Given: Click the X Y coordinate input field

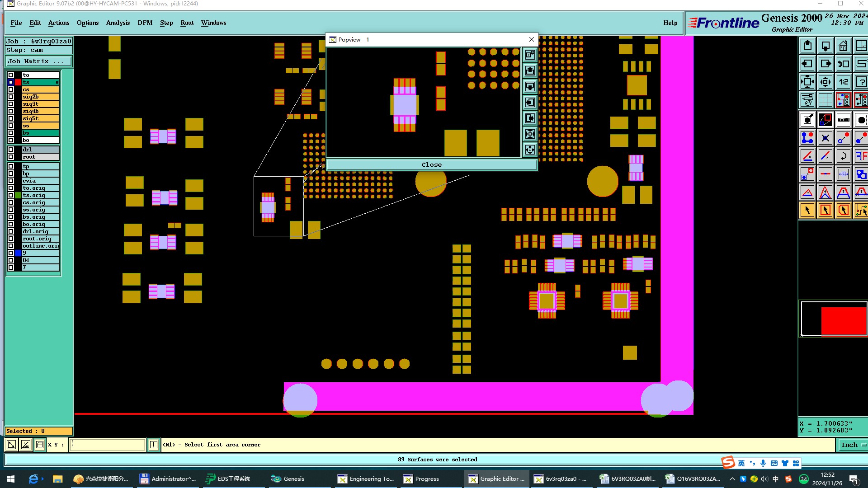Looking at the screenshot, I should click(x=108, y=445).
